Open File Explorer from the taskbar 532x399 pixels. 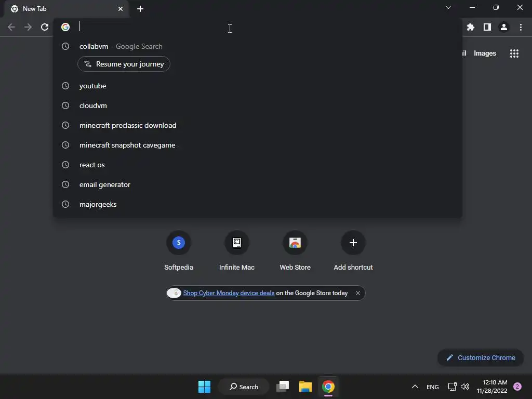305,387
